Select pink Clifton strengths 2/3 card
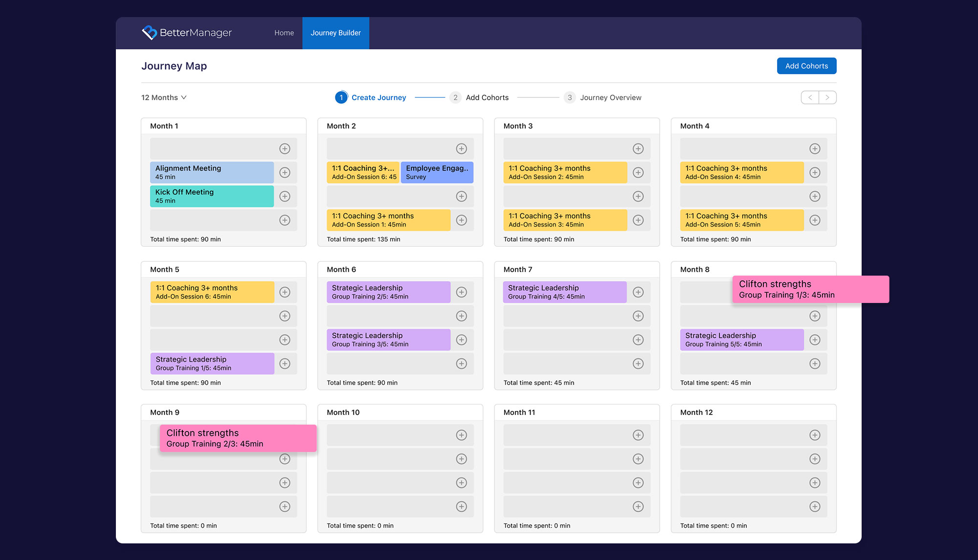Image resolution: width=978 pixels, height=560 pixels. pos(238,438)
